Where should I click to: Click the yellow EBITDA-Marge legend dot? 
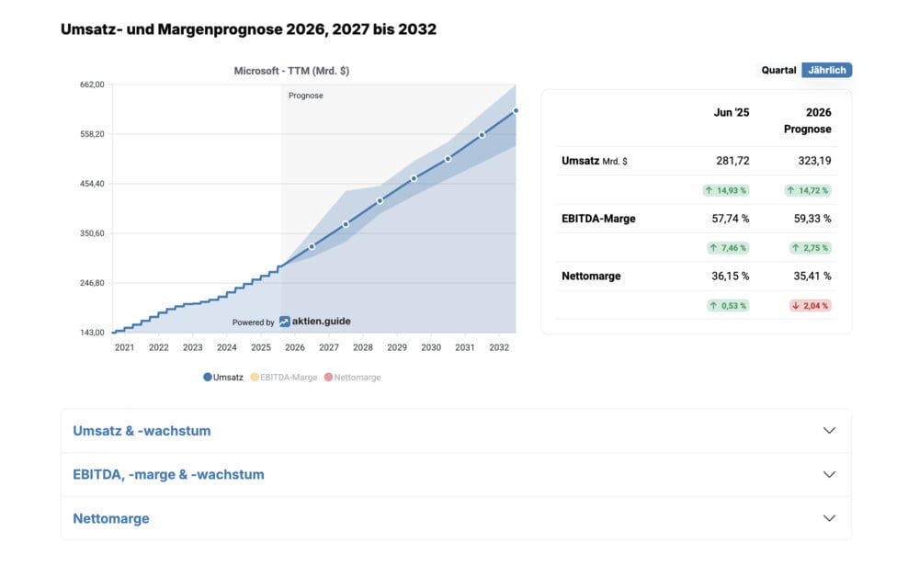tap(255, 378)
